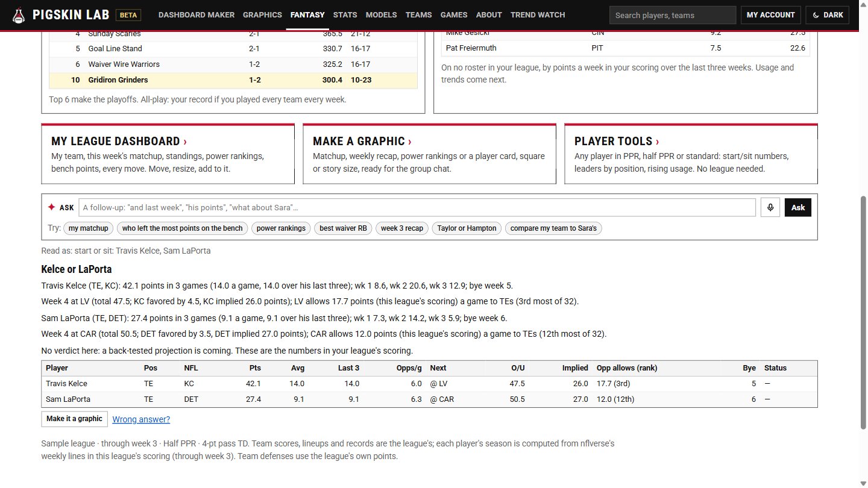Image resolution: width=868 pixels, height=488 pixels.
Task: Choose the "power rankings" chip
Action: (x=281, y=228)
